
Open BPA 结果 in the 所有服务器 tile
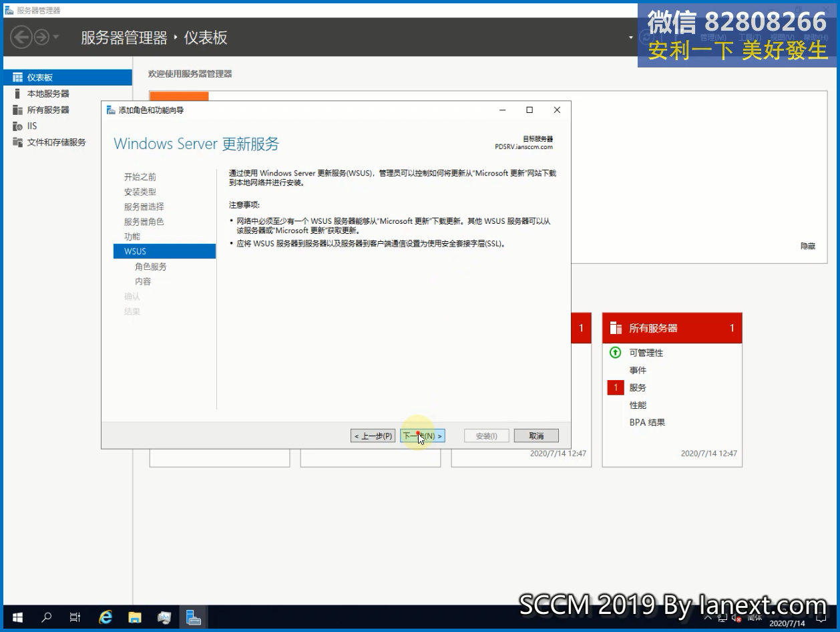647,422
